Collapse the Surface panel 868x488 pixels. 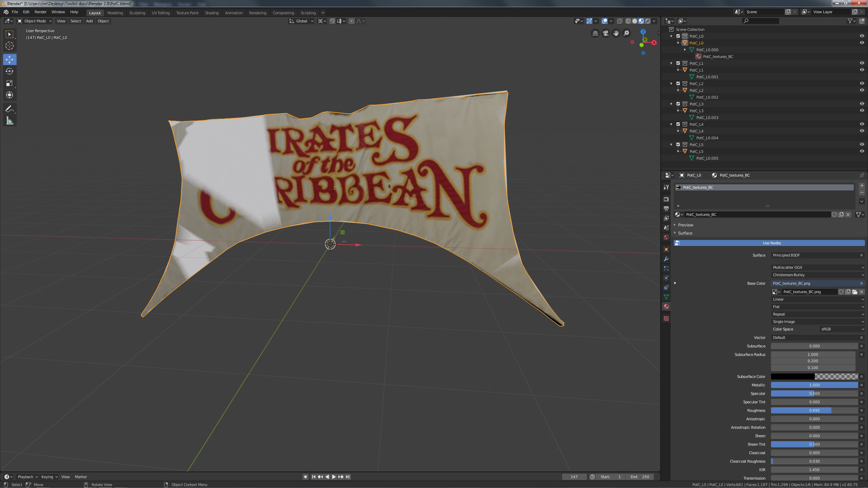coord(685,233)
